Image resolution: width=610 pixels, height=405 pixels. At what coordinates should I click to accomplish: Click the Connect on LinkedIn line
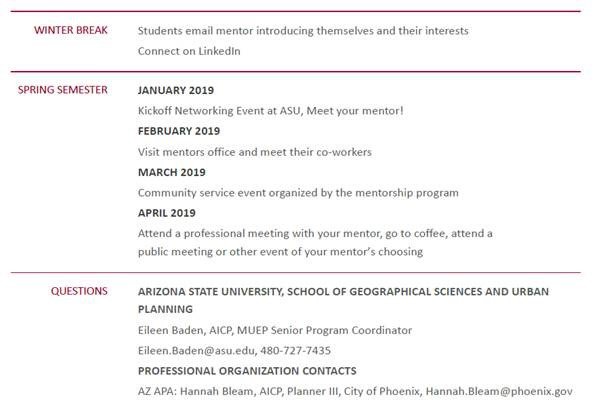[189, 51]
